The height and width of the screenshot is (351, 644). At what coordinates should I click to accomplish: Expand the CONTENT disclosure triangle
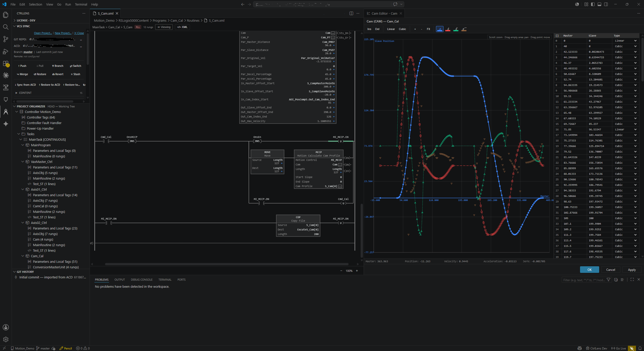click(x=17, y=93)
